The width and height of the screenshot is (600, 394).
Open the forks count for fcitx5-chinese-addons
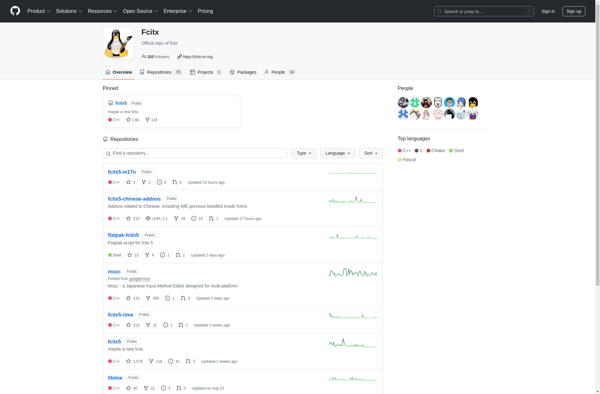(179, 218)
